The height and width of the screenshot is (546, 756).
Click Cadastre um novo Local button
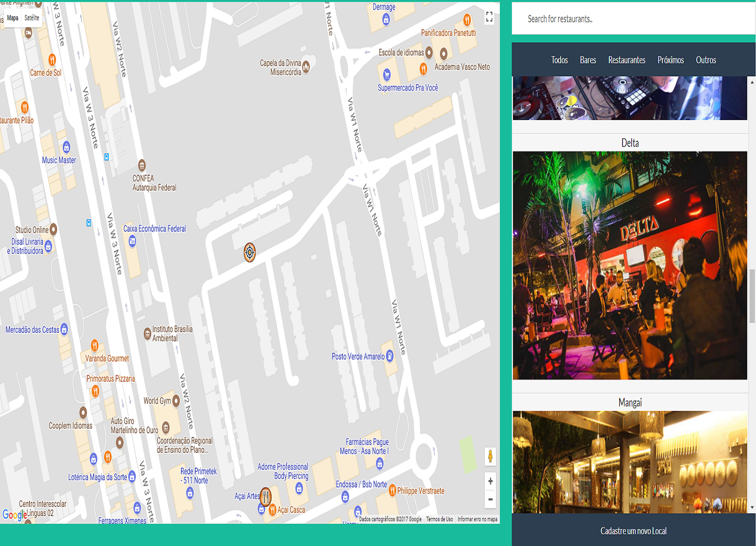tap(633, 531)
